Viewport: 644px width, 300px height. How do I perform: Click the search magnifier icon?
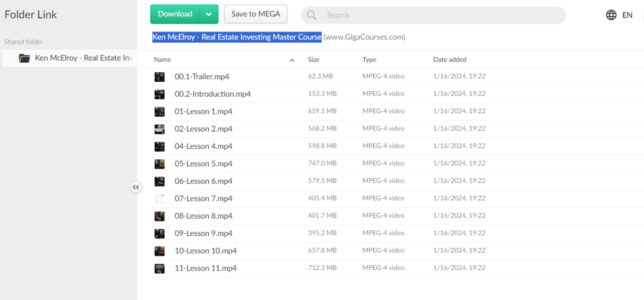[311, 15]
